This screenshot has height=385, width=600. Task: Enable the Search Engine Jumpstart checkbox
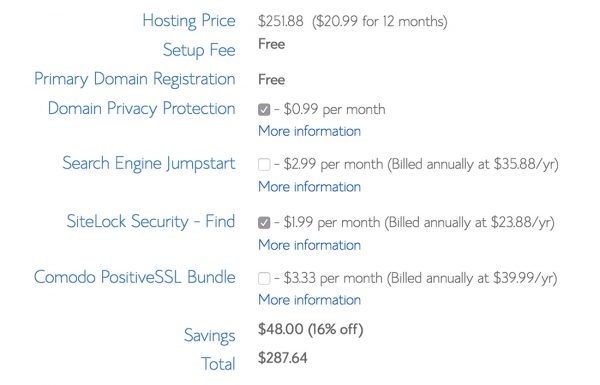coord(264,165)
